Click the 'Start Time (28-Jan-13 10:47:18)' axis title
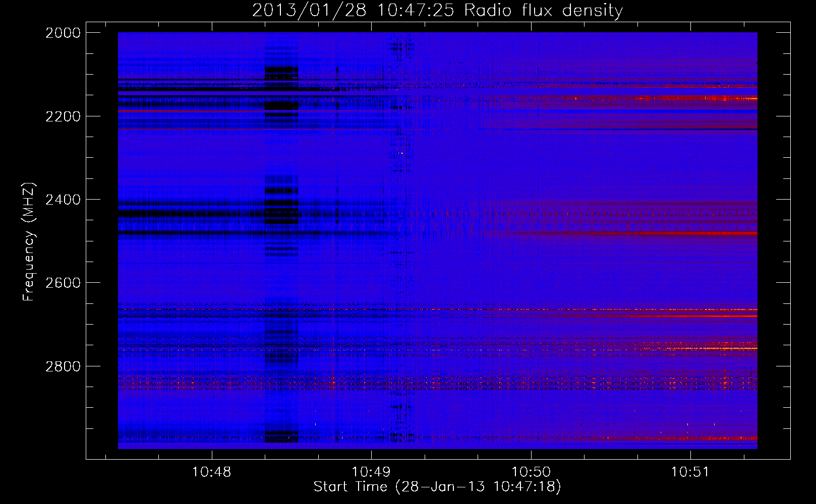This screenshot has width=816, height=504. coord(437,487)
